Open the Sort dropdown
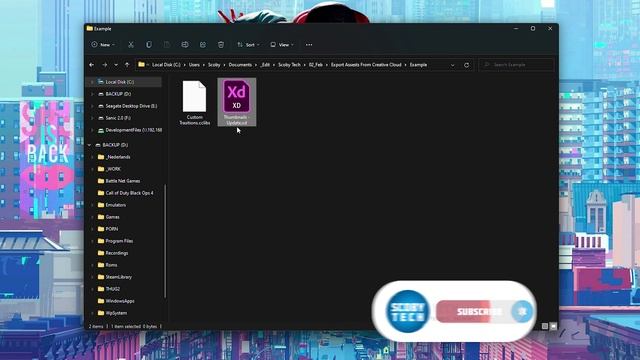640x360 pixels. tap(248, 45)
